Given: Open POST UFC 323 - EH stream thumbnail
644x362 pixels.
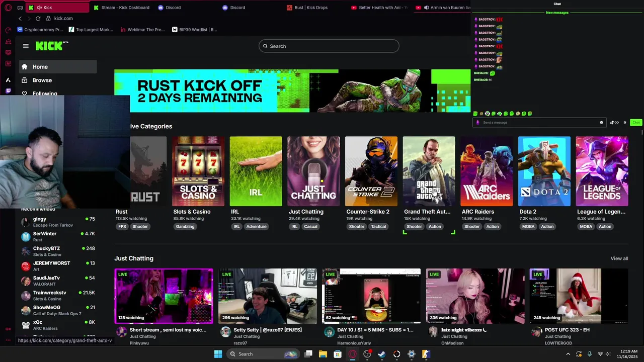Looking at the screenshot, I should 579,296.
